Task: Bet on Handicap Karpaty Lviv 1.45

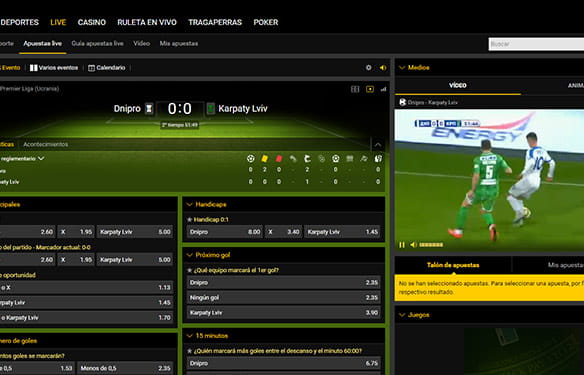Action: (342, 232)
